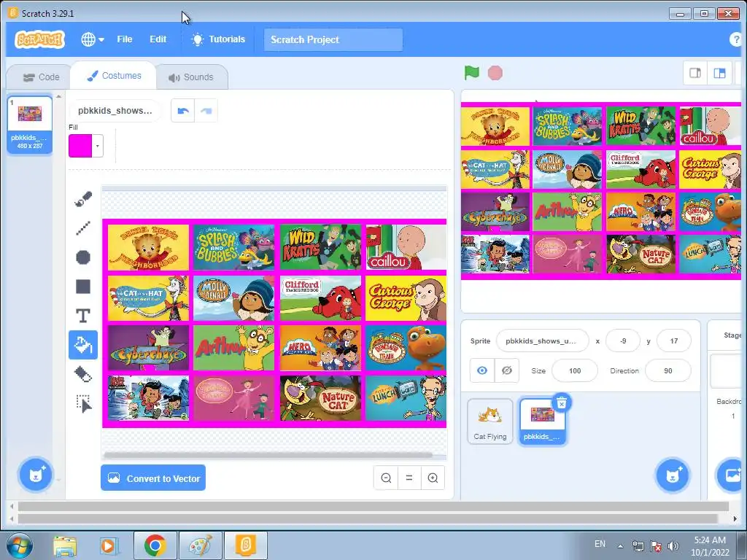Click the green flag to run

tap(472, 73)
